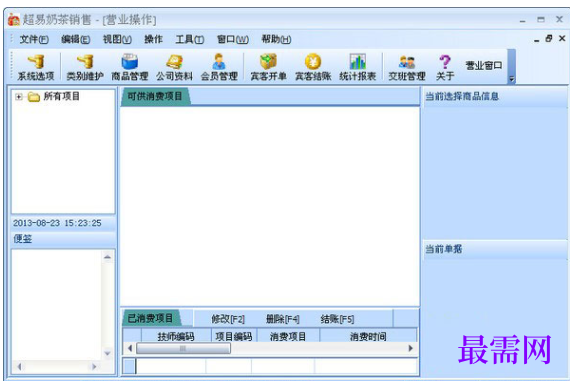Open 帮助(H) menu
Image resolution: width=570 pixels, height=381 pixels.
tap(276, 39)
